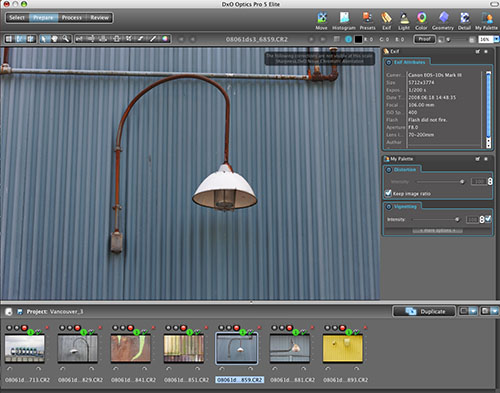Screen dimensions: 500x393
Task: Open My Palette from the toolbar
Action: tap(486, 21)
